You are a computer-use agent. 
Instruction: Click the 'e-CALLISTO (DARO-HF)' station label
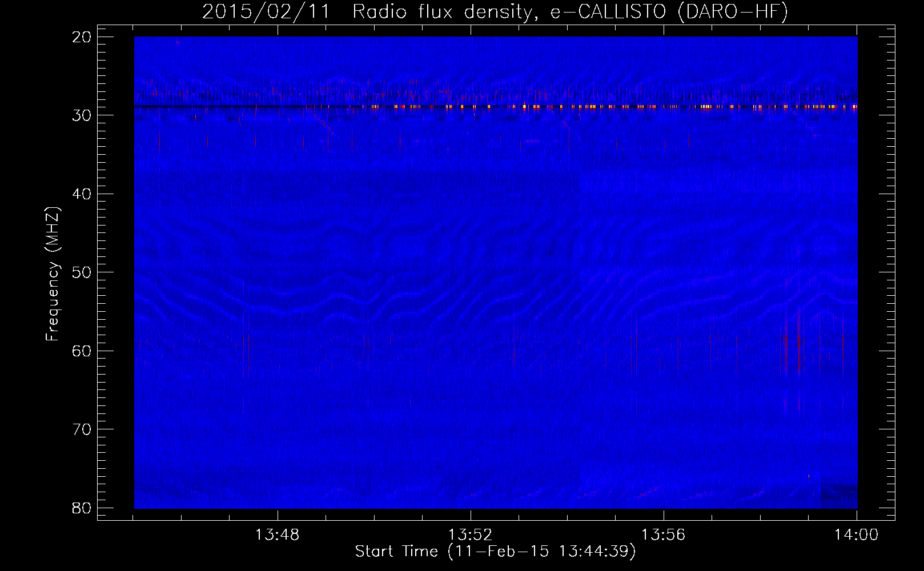click(x=669, y=11)
